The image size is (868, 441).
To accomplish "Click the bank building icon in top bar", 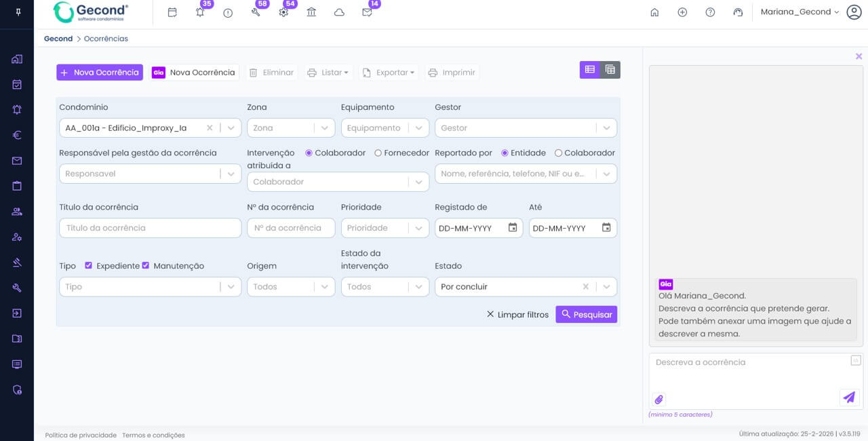I will click(311, 12).
